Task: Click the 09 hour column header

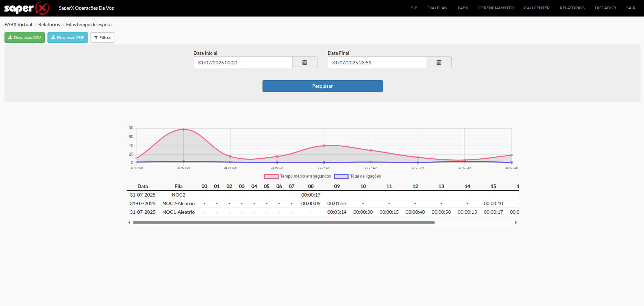Action: (337, 186)
